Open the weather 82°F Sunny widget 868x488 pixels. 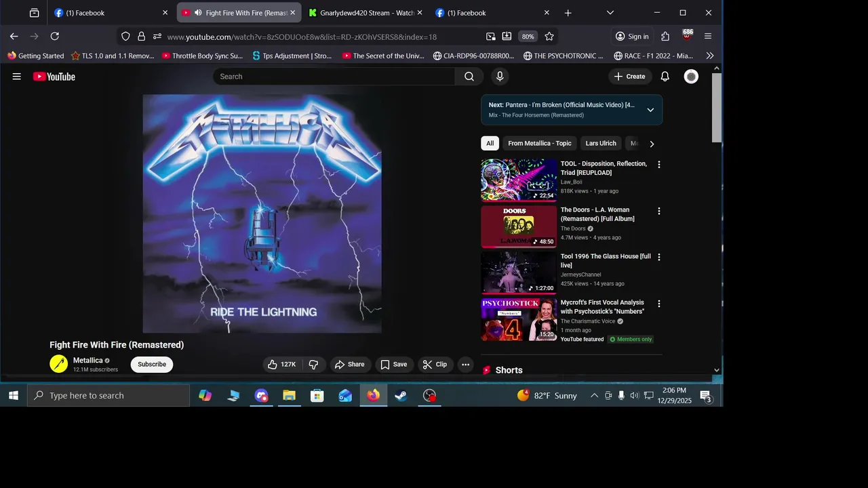pos(547,396)
